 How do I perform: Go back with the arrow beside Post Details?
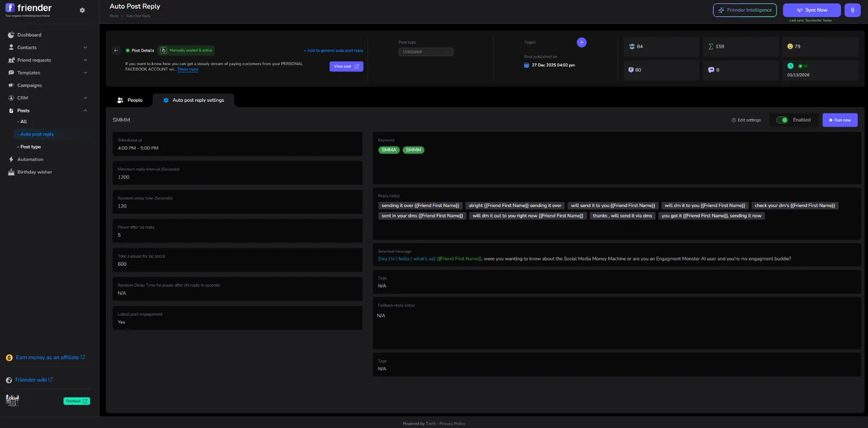coord(116,50)
